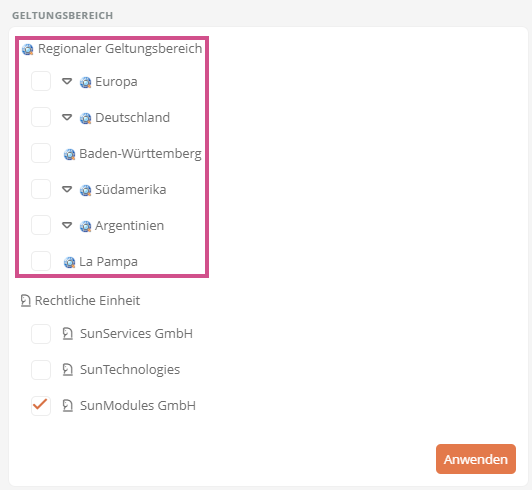Collapse the Südamerika tree node

coord(67,189)
